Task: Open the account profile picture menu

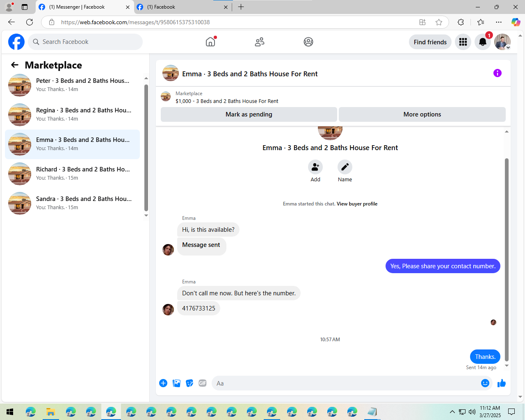Action: [x=502, y=42]
